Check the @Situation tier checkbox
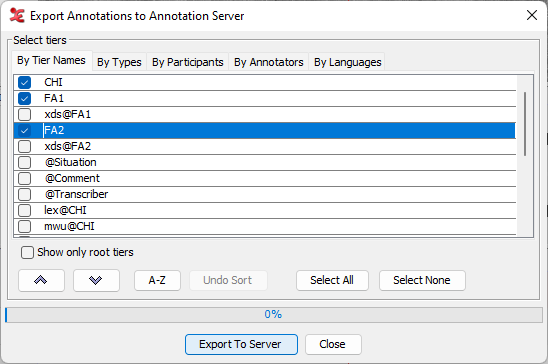The height and width of the screenshot is (364, 548). tap(24, 162)
